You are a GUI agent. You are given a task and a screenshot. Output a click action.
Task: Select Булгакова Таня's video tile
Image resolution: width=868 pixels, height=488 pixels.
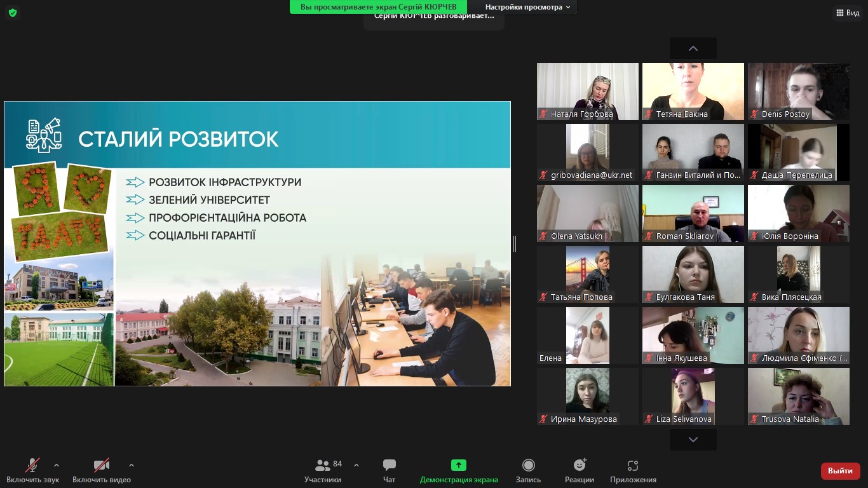[693, 274]
